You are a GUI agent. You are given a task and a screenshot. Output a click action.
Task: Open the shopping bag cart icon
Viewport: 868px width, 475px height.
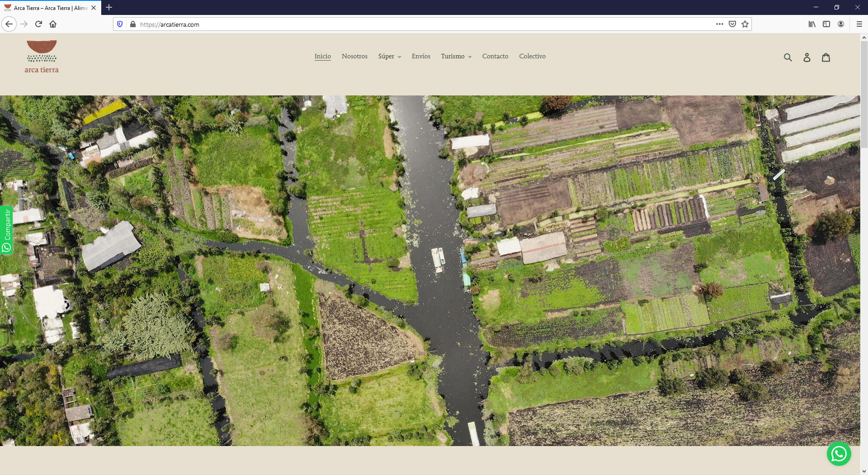tap(826, 57)
